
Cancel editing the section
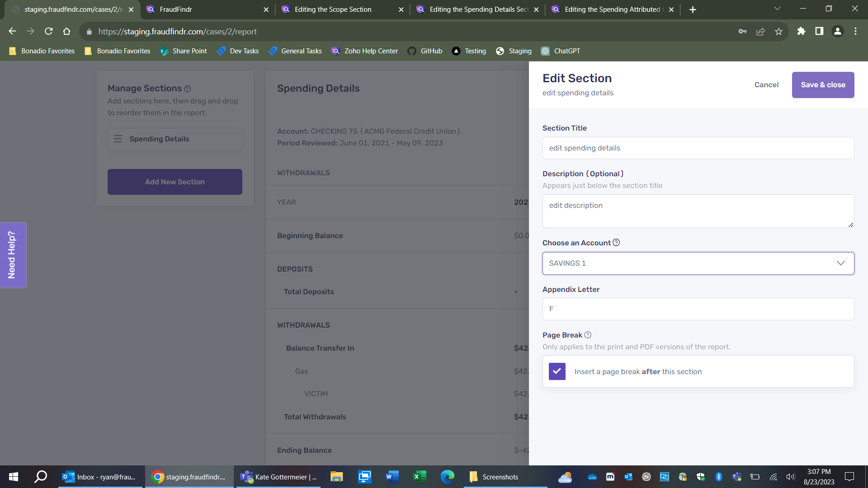tap(766, 85)
